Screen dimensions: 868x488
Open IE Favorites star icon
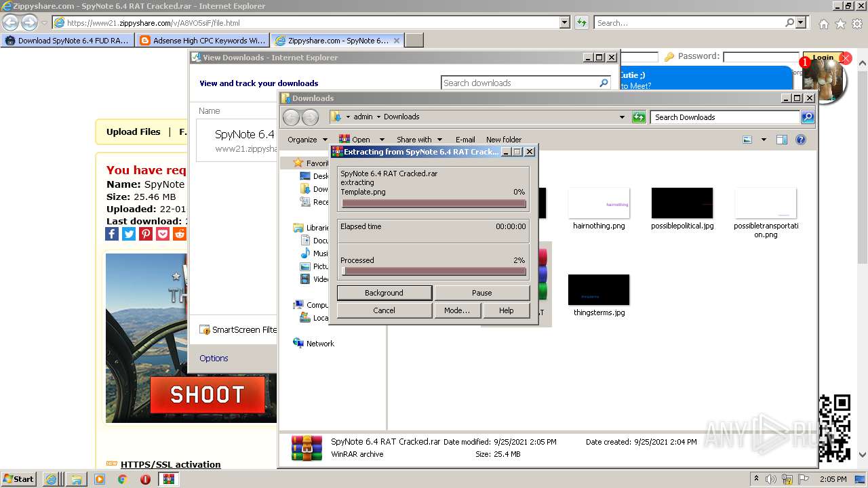click(840, 24)
